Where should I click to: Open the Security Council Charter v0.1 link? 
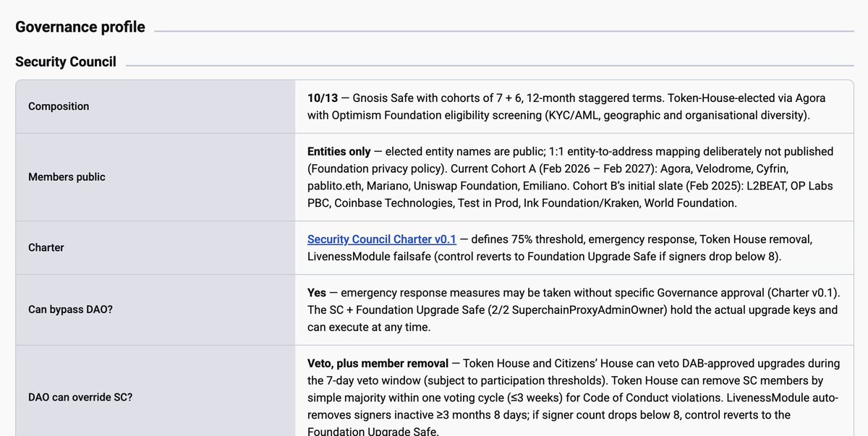(x=382, y=239)
